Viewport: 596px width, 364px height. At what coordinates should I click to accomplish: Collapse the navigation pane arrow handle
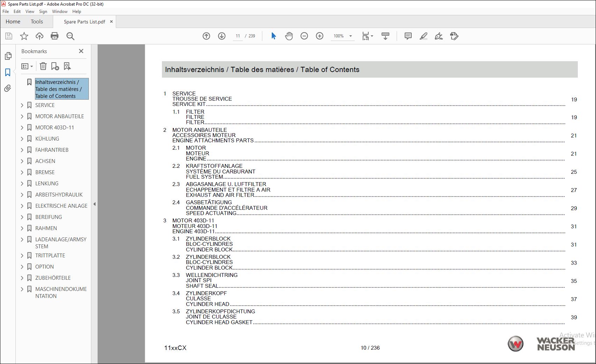94,204
